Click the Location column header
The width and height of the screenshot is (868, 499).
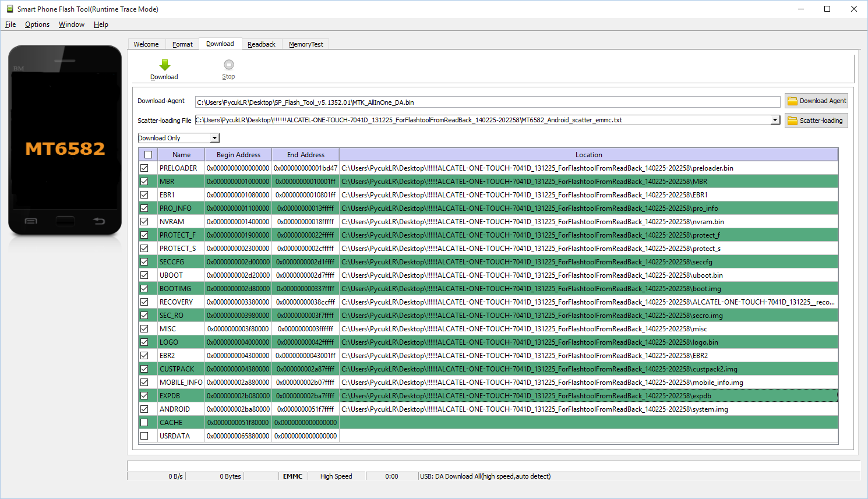click(588, 155)
